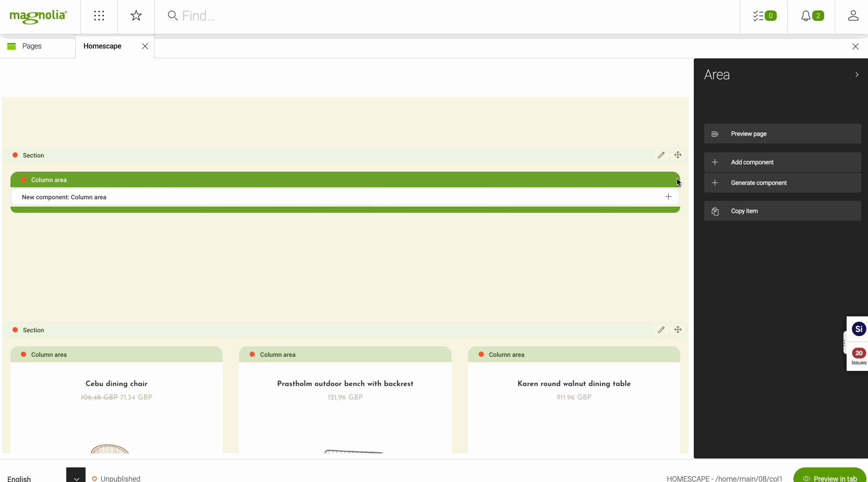
Task: Click the favorites star icon
Action: 136,16
